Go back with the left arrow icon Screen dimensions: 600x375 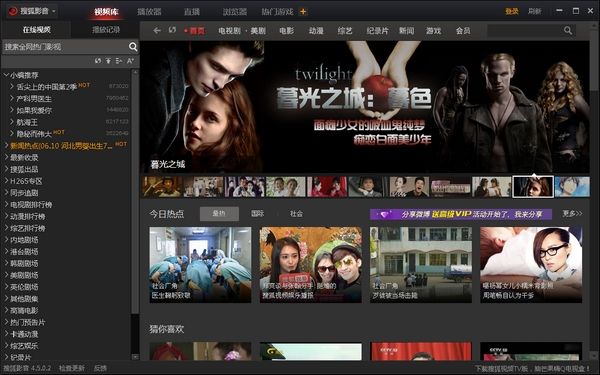tap(157, 30)
